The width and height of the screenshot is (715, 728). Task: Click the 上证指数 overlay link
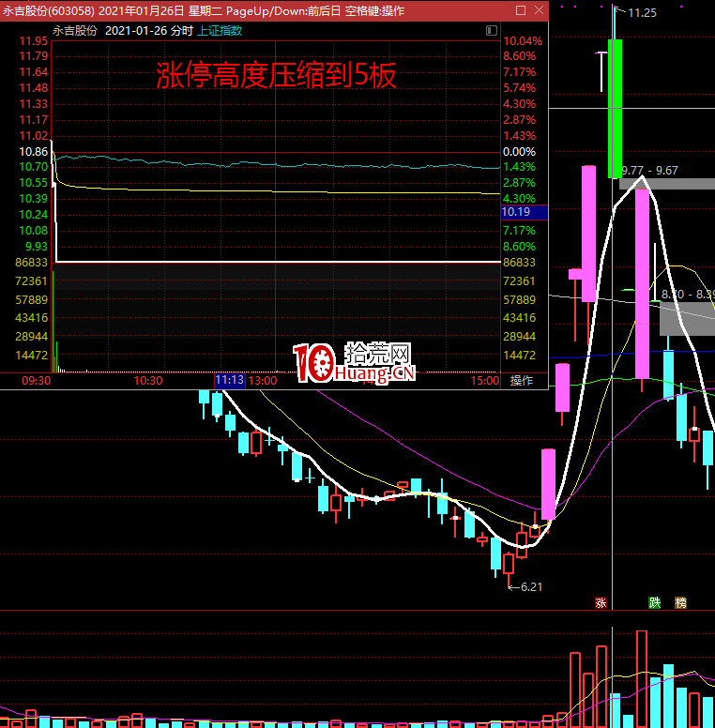(221, 31)
